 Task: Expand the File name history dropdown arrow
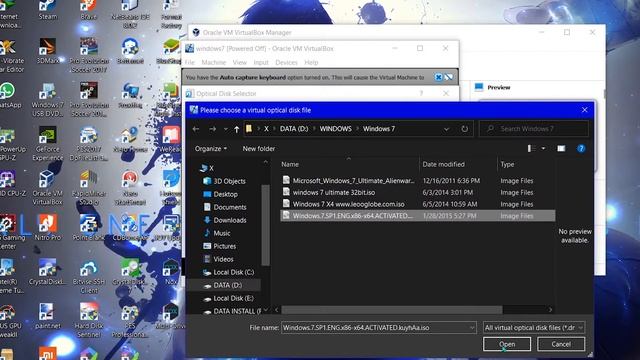[x=472, y=328]
